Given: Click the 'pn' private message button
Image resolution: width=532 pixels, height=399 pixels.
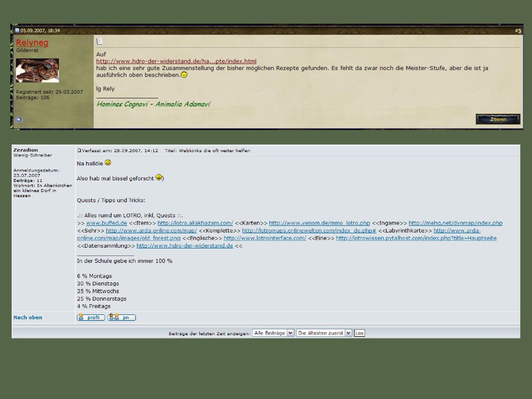Looking at the screenshot, I should click(122, 317).
